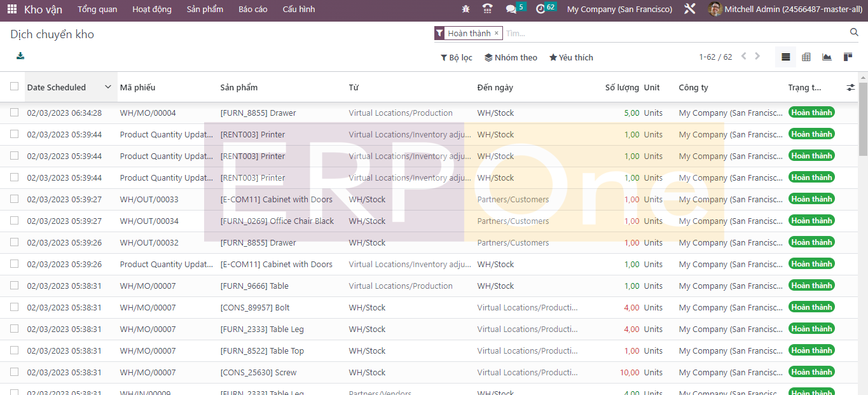This screenshot has height=395, width=868.
Task: Go to next page of records
Action: pos(757,57)
